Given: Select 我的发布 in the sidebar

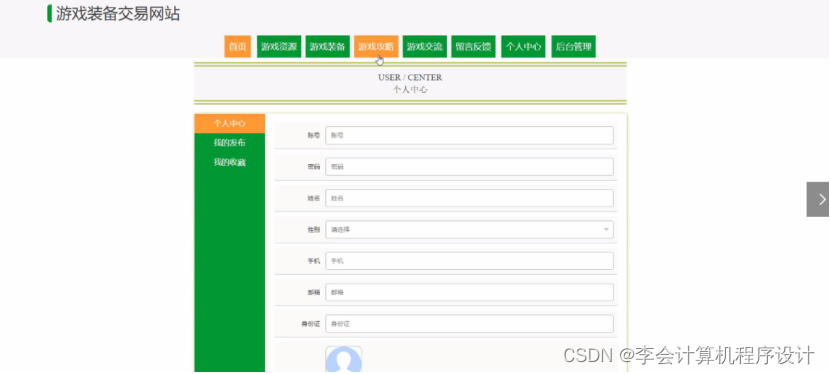Looking at the screenshot, I should click(x=230, y=143).
